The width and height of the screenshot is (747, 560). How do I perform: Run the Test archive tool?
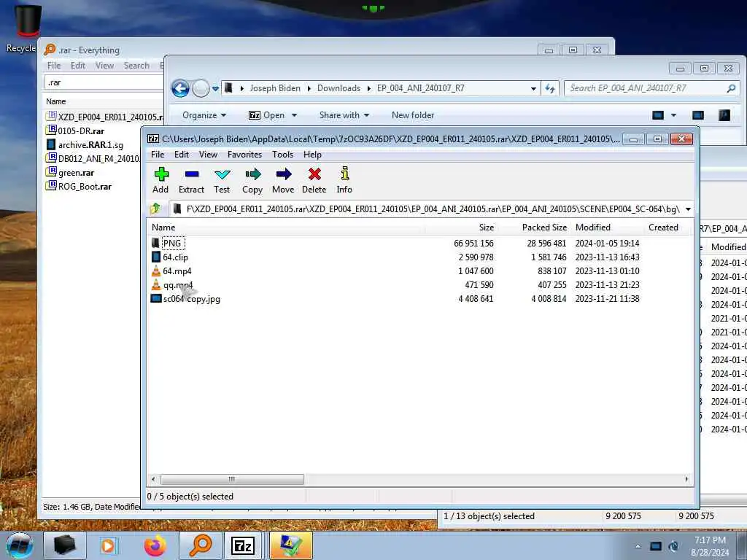(222, 181)
